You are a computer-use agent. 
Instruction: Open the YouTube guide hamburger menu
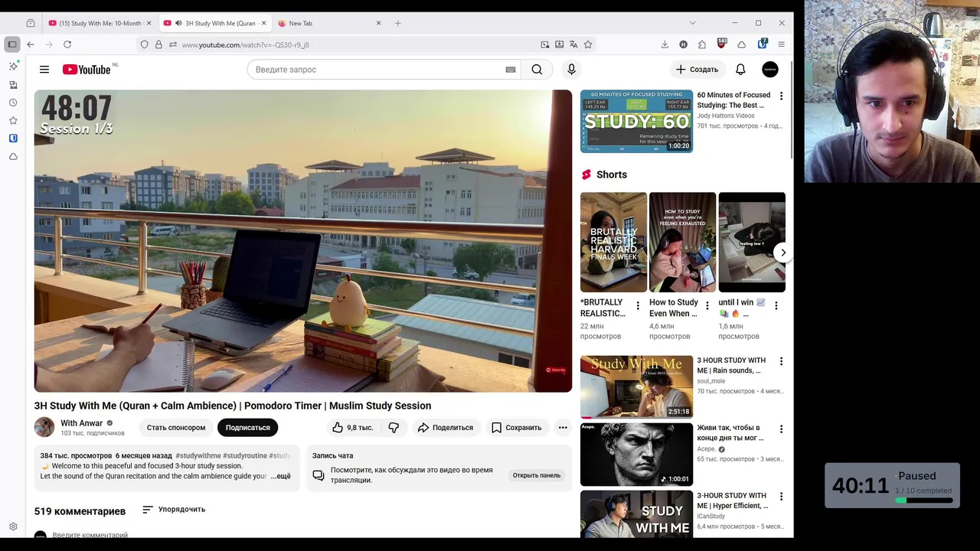[44, 70]
